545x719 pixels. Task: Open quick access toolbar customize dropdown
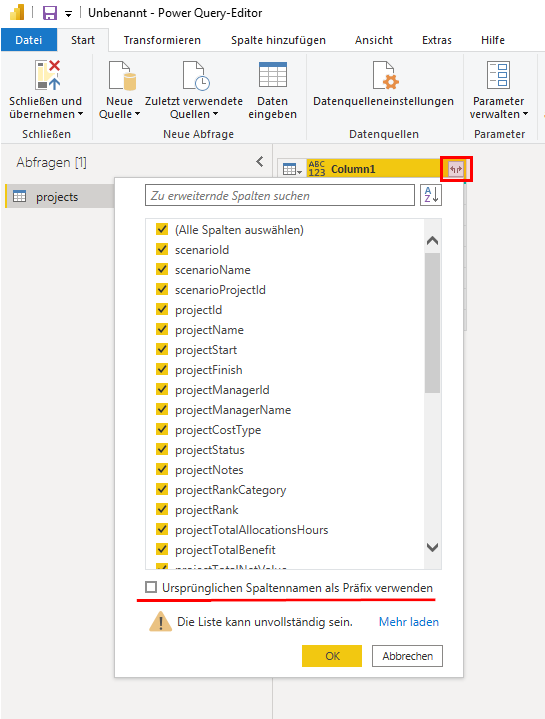pos(68,14)
